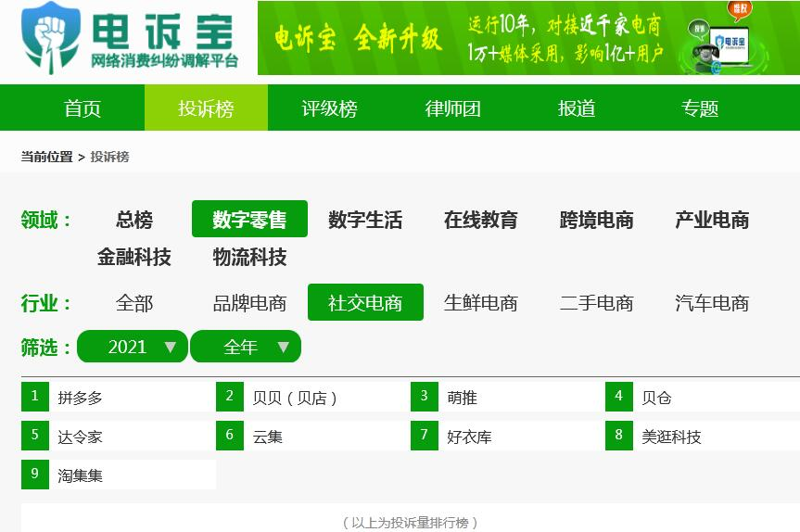This screenshot has width=800, height=532.
Task: Open rank 6 entry 云集
Action: [x=267, y=437]
